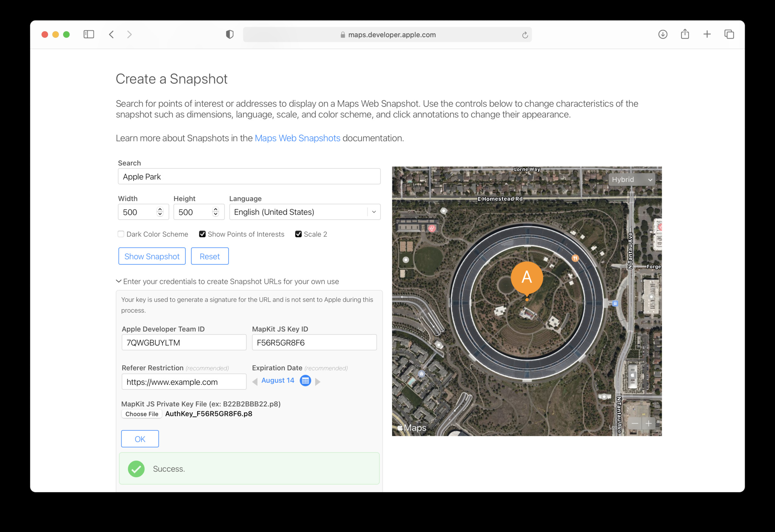Screen dimensions: 775x532
Task: Zoom in the map with plus
Action: 649,423
